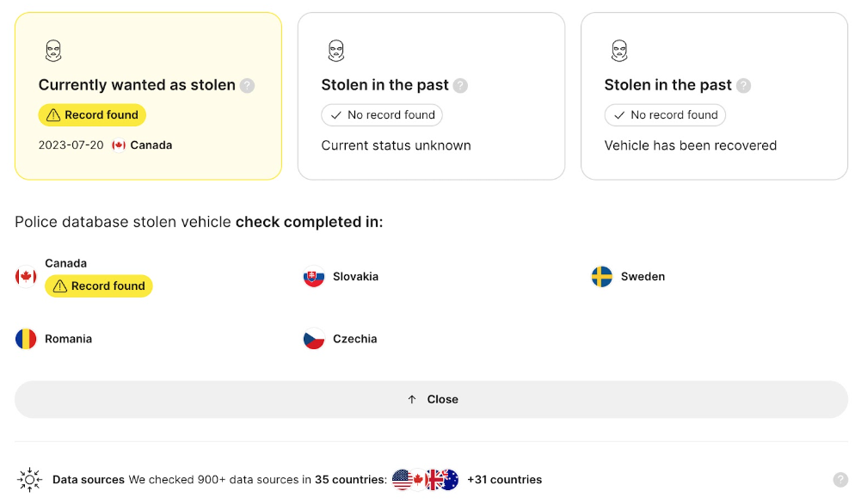Screen dimensions: 855x504
Task: Click the Slovakia flag icon
Action: pyautogui.click(x=314, y=277)
